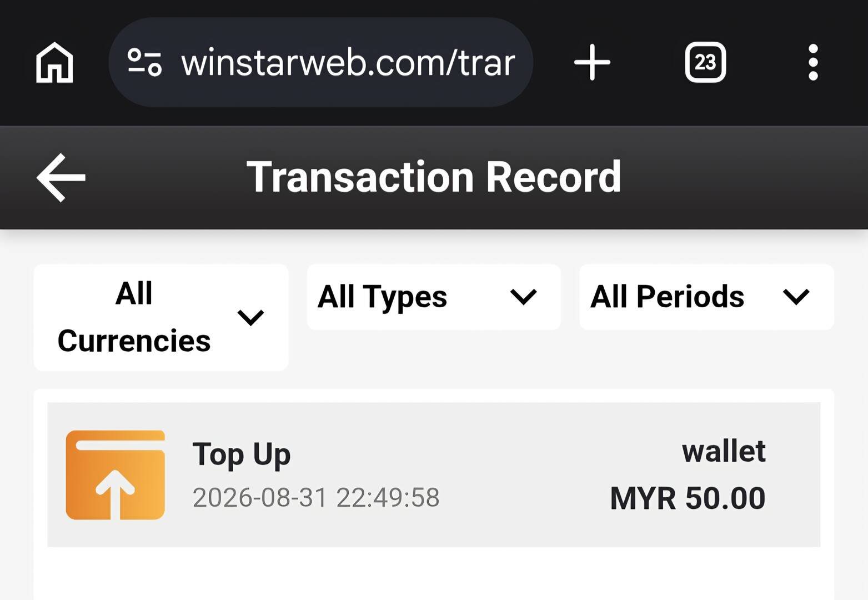Click the chevron beside All Types
The height and width of the screenshot is (600, 868).
pyautogui.click(x=523, y=297)
